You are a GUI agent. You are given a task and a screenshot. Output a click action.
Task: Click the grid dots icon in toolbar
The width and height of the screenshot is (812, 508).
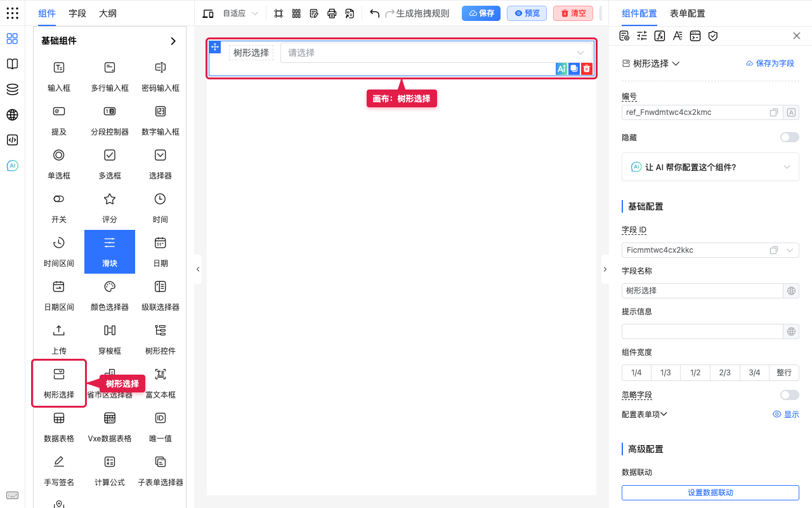tap(296, 13)
